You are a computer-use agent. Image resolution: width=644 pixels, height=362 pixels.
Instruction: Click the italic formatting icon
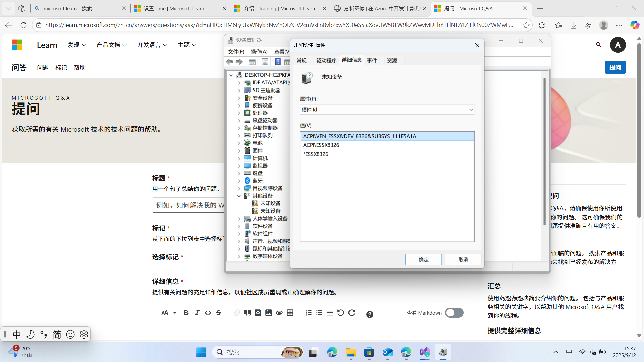click(x=197, y=313)
